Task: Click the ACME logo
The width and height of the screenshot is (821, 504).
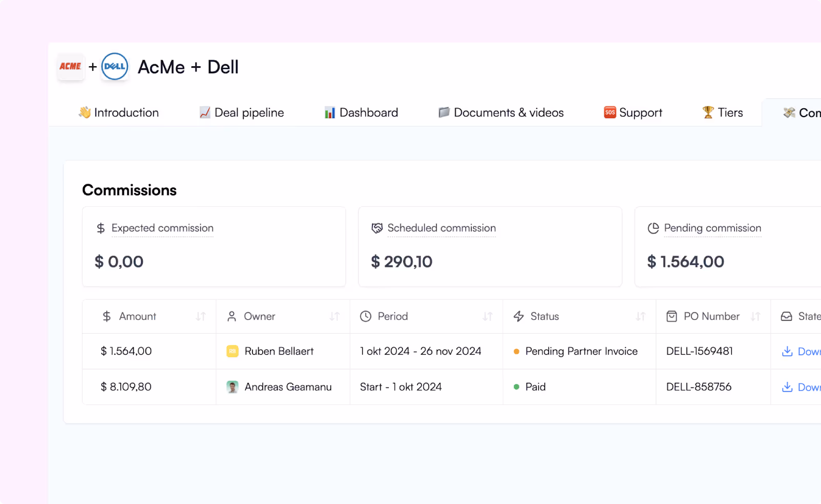Action: coord(71,67)
